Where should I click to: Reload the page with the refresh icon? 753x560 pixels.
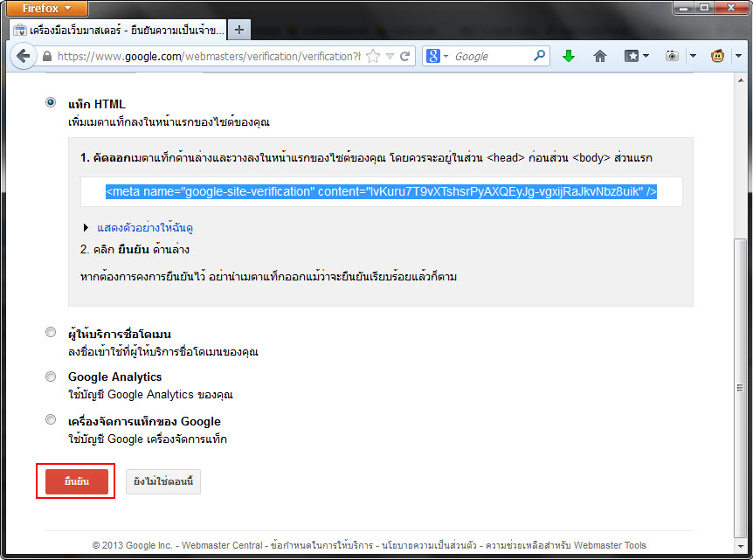405,56
